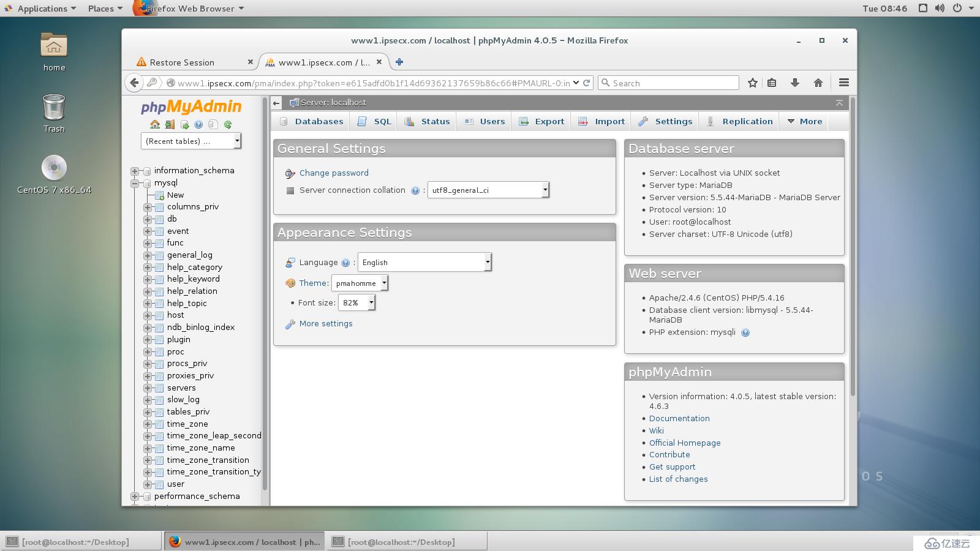Image resolution: width=980 pixels, height=551 pixels.
Task: Click the help icon beside Language
Action: [345, 263]
